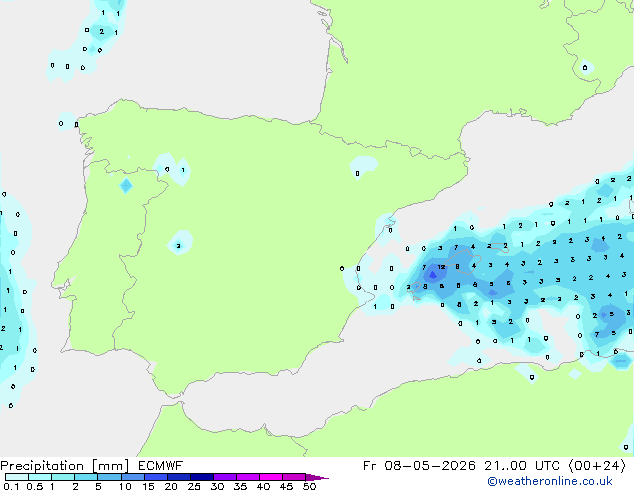Viewport: 634px width, 490px height.
Task: Click the 'Precipitation [mm]' title text
Action: (65, 466)
